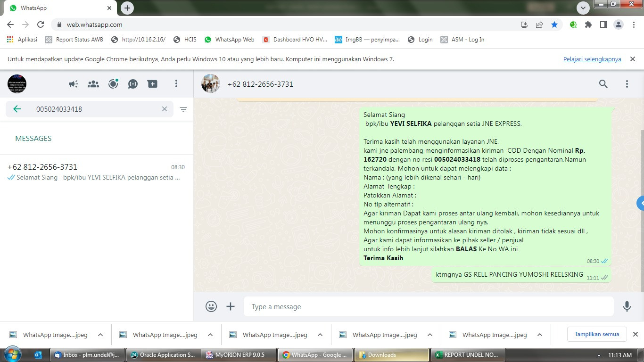The height and width of the screenshot is (362, 644).
Task: Expand options for first WhatsApp Image download
Action: [100, 335]
